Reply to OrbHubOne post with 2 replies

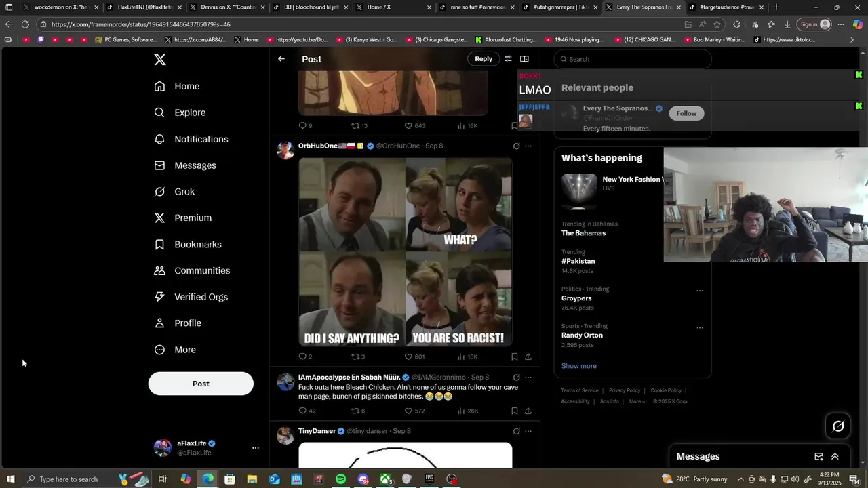coord(305,357)
